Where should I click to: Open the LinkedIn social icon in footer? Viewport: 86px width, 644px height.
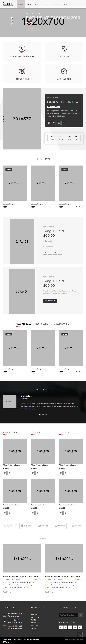[65, 627]
